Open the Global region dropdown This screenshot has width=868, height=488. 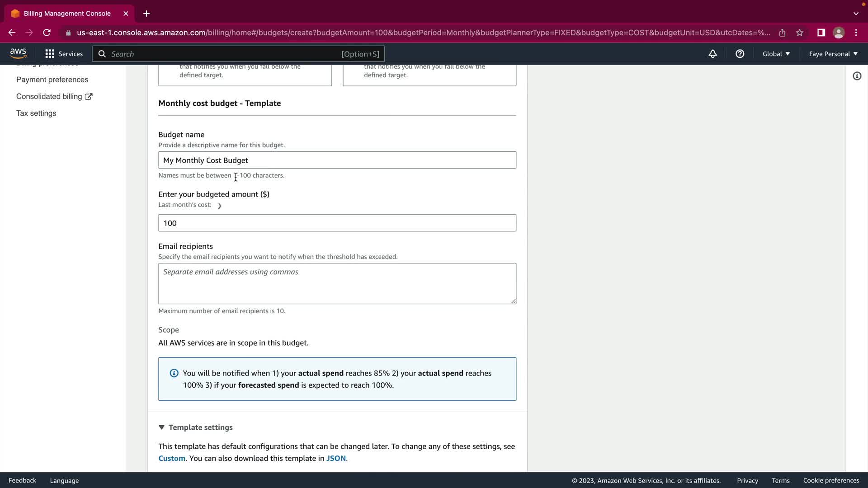click(x=776, y=54)
